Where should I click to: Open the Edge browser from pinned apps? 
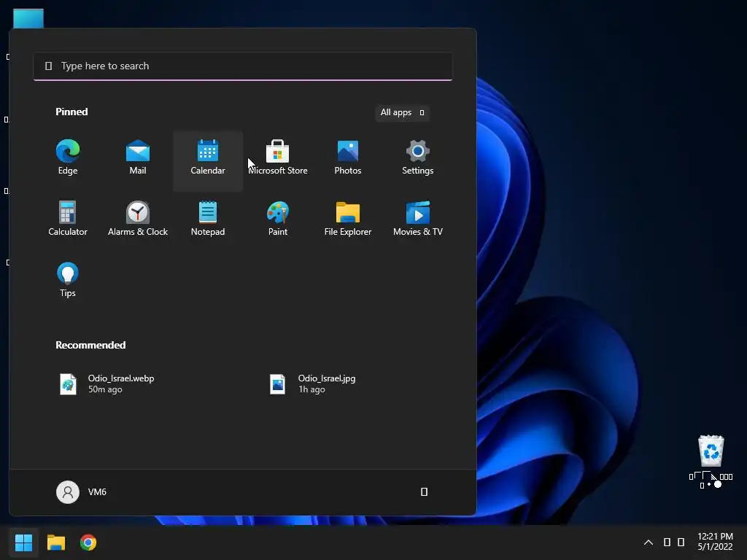click(68, 157)
